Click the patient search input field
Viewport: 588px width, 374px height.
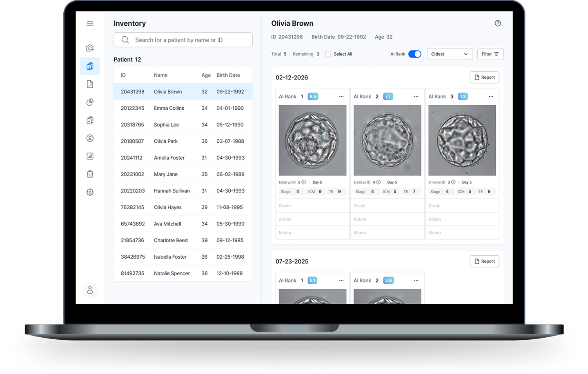pos(183,40)
